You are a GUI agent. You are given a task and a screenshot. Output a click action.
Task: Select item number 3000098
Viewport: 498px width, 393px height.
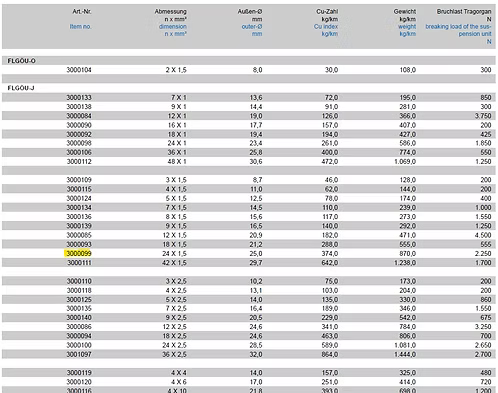79,143
